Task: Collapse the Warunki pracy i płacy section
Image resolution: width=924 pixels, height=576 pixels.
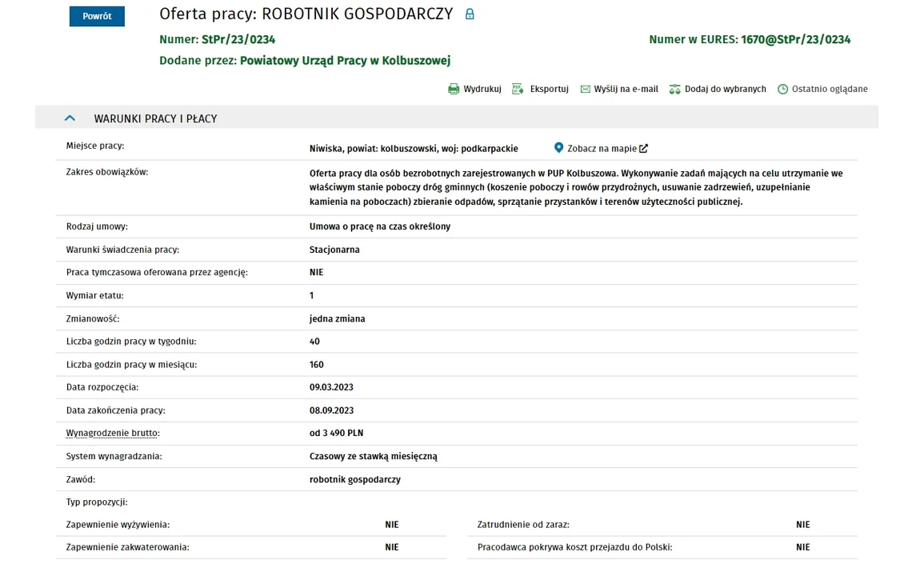Action: (70, 118)
